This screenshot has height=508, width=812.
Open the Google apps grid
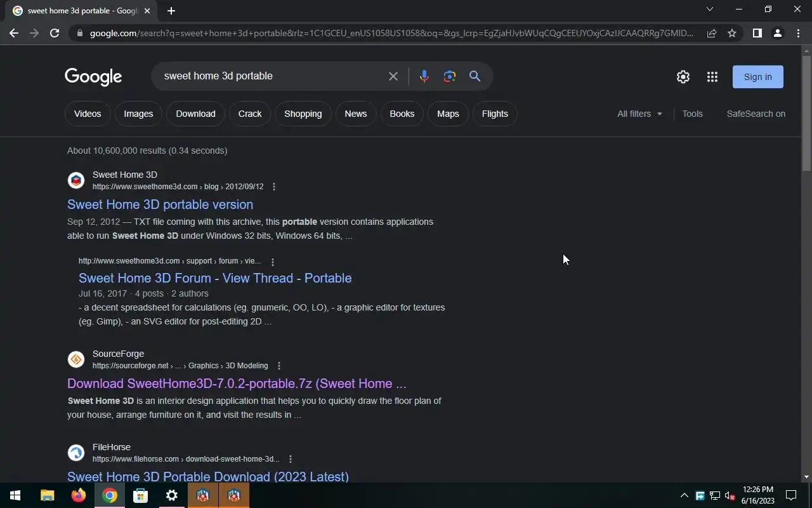coord(712,77)
